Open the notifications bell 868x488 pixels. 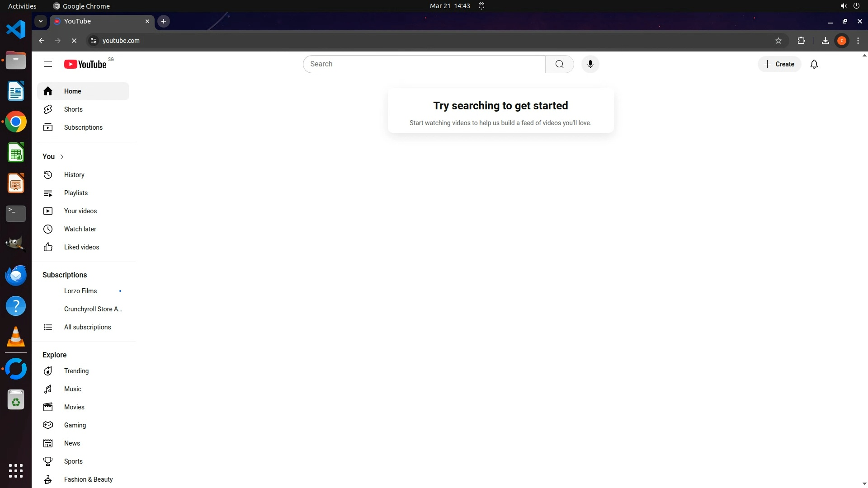coord(814,64)
